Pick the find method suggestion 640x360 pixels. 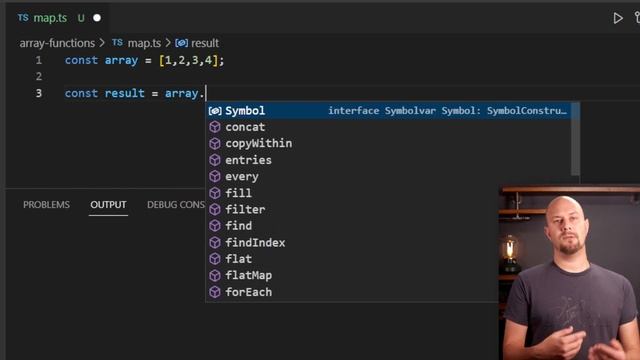click(x=352, y=226)
